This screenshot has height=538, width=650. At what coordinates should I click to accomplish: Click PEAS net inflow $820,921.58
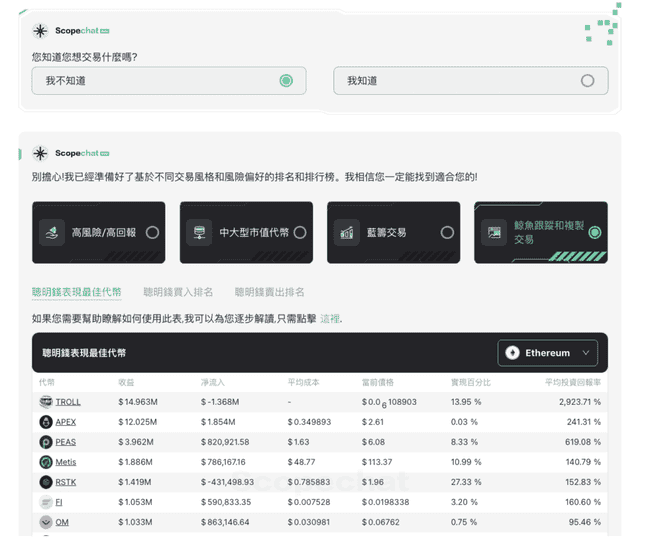point(225,442)
